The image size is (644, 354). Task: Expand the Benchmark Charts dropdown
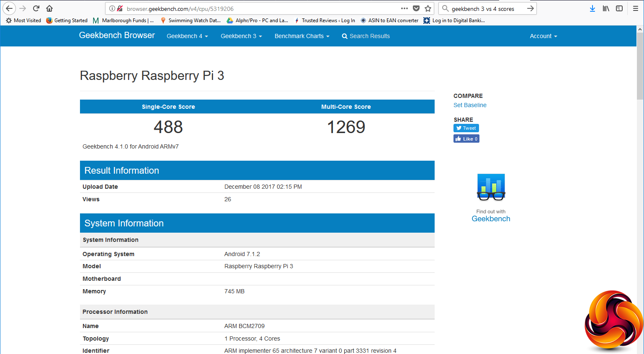[302, 36]
